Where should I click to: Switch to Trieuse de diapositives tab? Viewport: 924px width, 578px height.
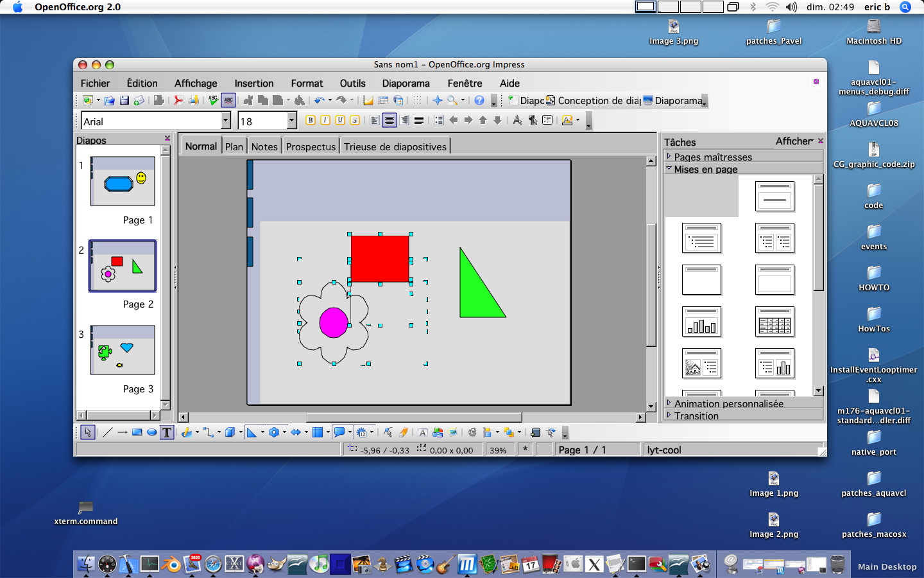point(395,146)
